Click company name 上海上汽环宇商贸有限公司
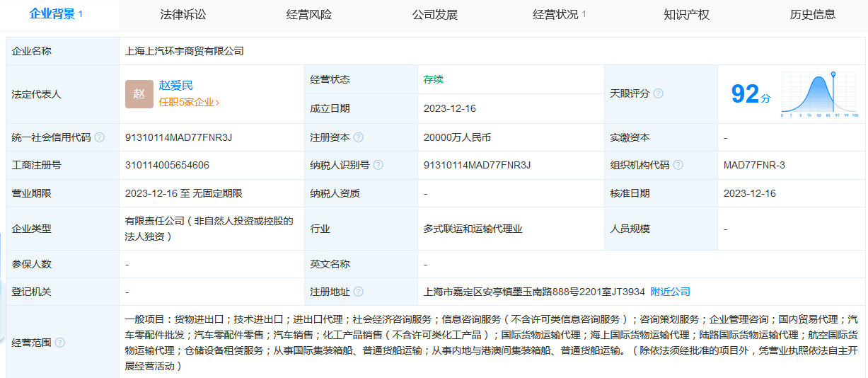 (x=185, y=51)
